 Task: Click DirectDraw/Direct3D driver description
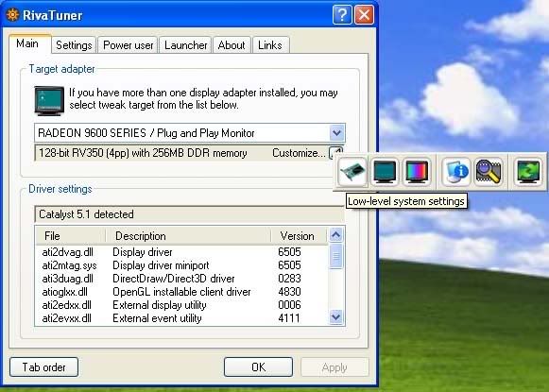(174, 279)
